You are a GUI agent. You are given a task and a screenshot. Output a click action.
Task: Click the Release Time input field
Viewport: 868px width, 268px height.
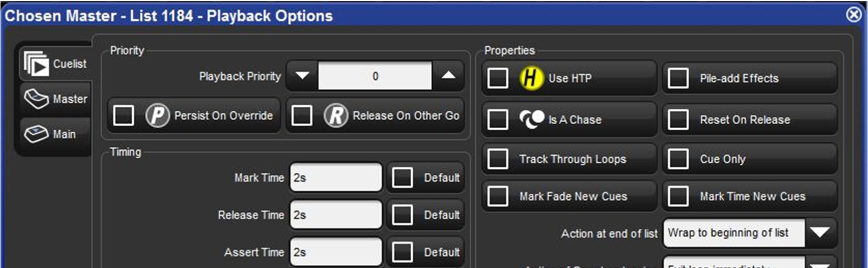[x=336, y=215]
